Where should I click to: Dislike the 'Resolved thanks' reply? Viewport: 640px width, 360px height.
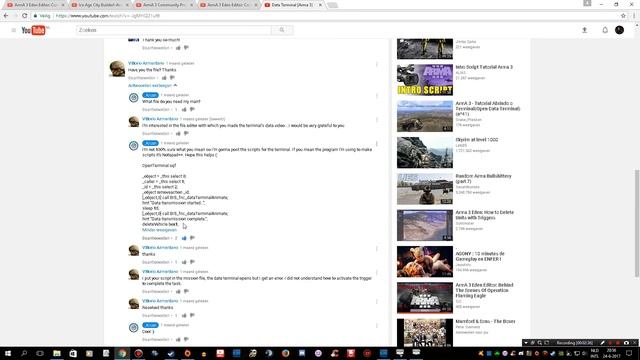(192, 316)
